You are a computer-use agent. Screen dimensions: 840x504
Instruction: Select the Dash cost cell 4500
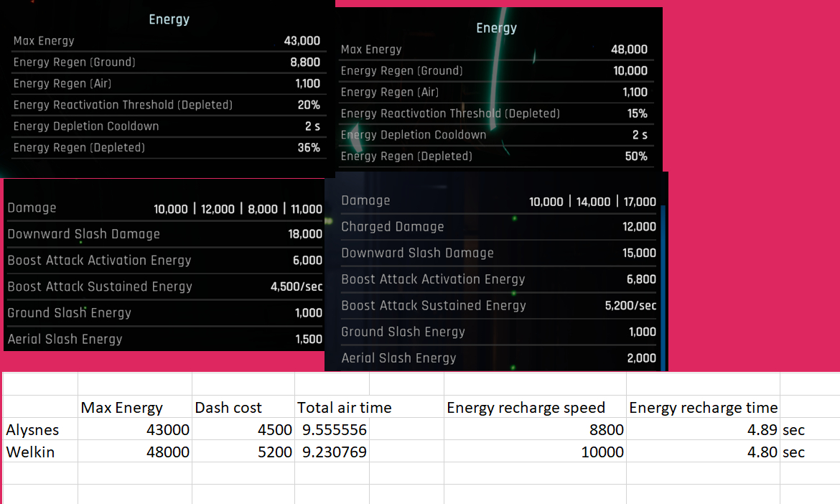(x=243, y=429)
